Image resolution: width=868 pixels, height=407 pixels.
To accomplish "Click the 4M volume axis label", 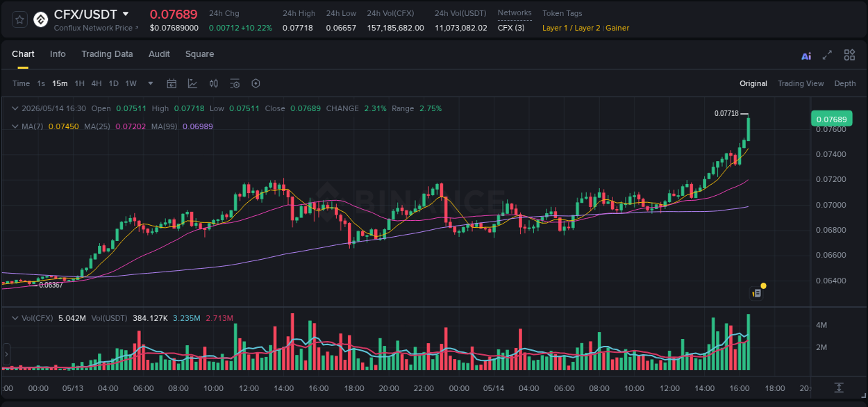I will [x=821, y=325].
